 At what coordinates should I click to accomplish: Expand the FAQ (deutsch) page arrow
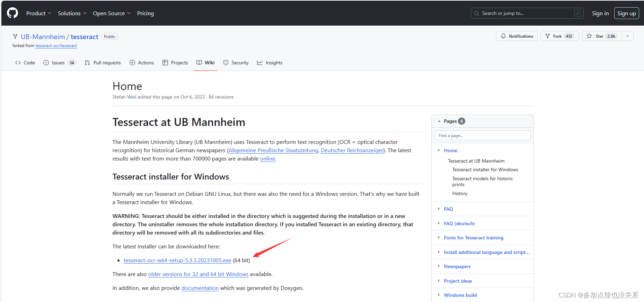click(439, 223)
